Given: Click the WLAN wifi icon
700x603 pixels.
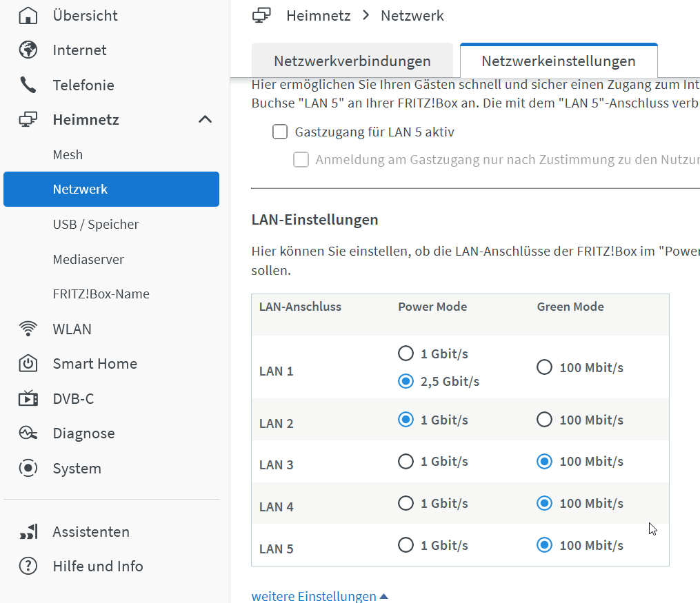Looking at the screenshot, I should (28, 329).
